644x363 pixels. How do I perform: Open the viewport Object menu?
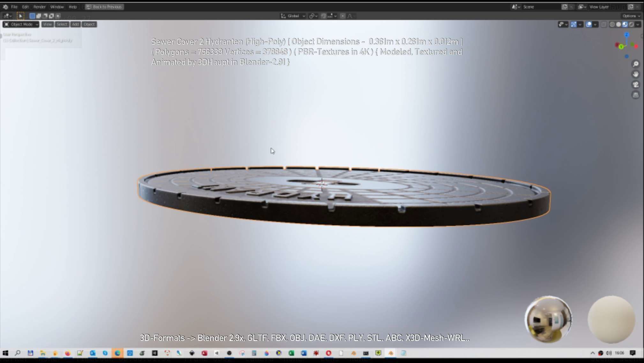coord(89,24)
